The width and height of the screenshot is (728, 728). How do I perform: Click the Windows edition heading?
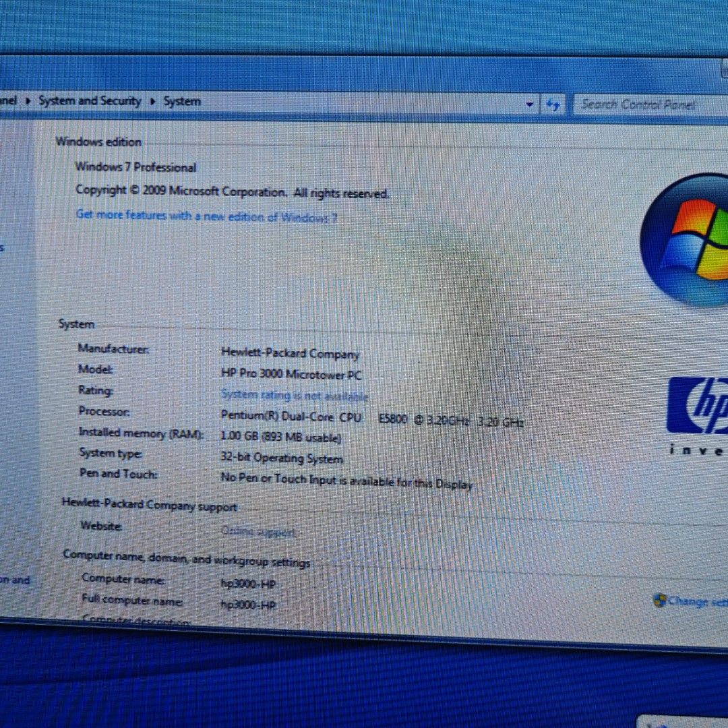(x=98, y=142)
